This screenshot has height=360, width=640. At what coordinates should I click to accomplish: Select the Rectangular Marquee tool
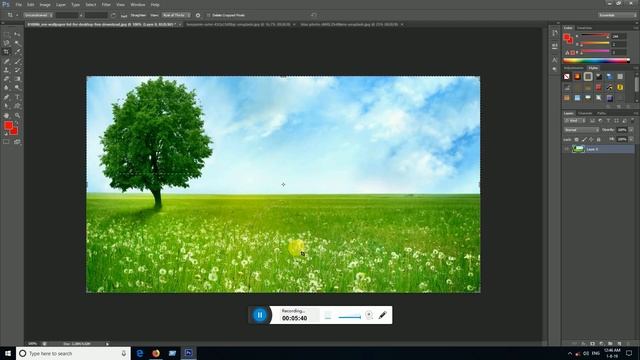pos(6,34)
